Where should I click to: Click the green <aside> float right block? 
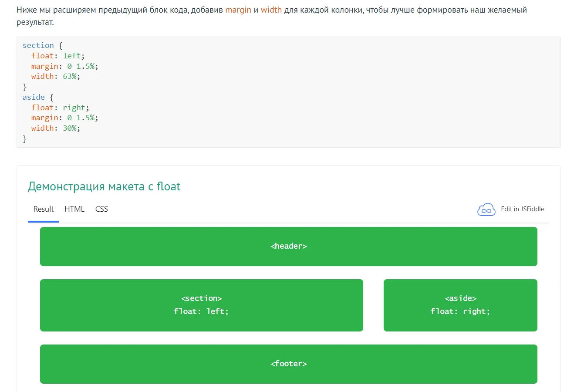pos(460,305)
